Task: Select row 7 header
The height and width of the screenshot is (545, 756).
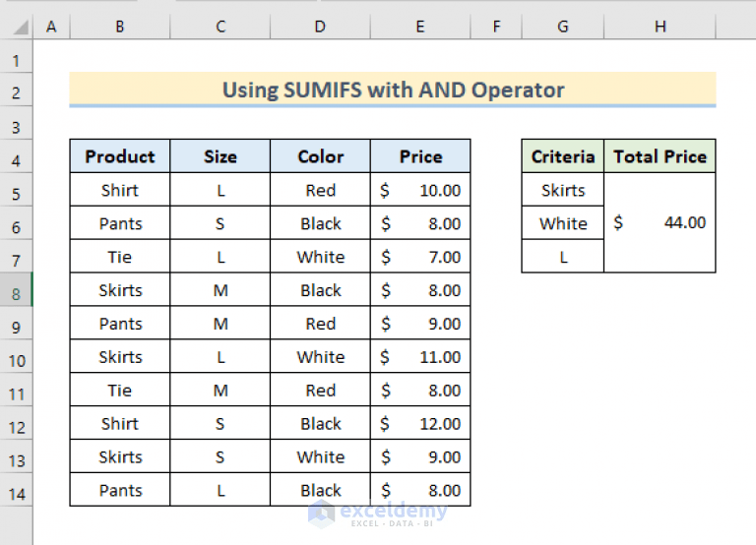Action: pyautogui.click(x=16, y=257)
